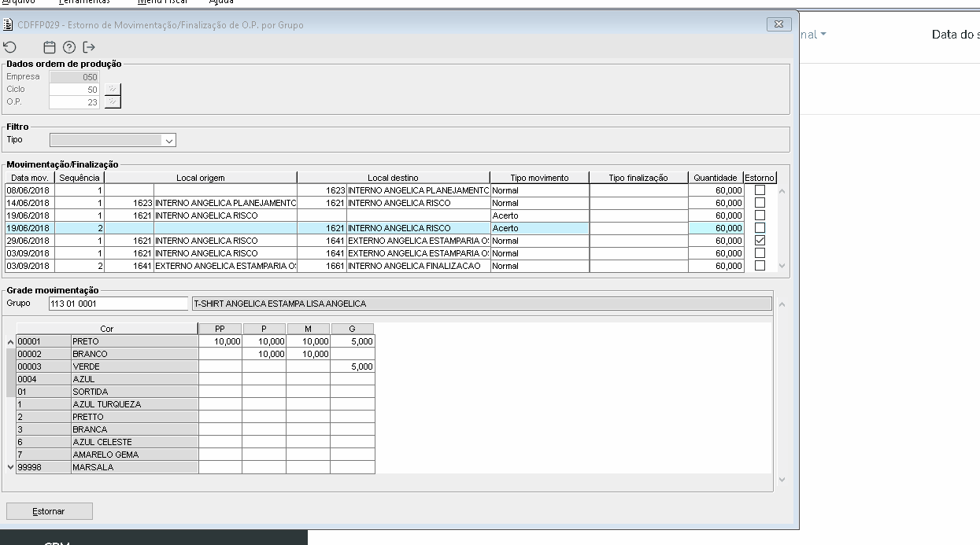The height and width of the screenshot is (545, 980).
Task: Select the AZUL TURQUEZA color row
Action: [x=107, y=404]
